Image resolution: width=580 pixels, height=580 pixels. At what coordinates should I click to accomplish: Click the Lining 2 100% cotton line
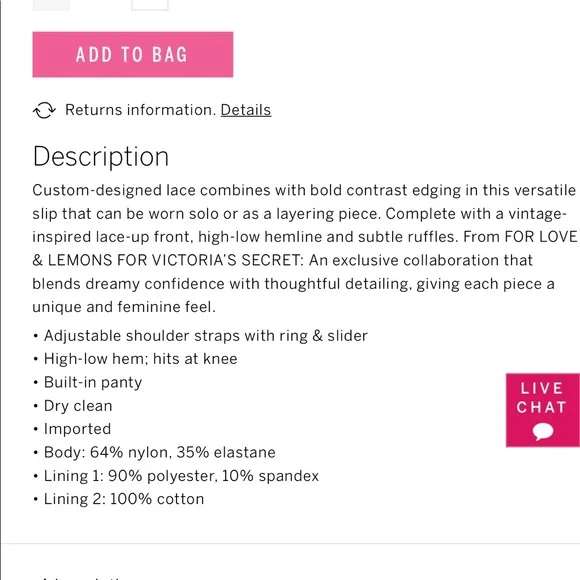tap(124, 499)
